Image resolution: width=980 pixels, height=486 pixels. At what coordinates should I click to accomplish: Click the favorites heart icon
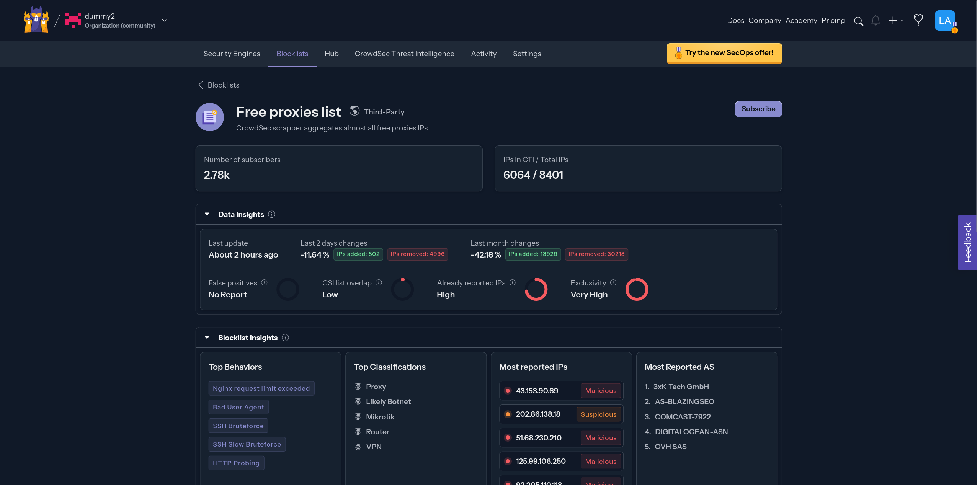tap(918, 20)
